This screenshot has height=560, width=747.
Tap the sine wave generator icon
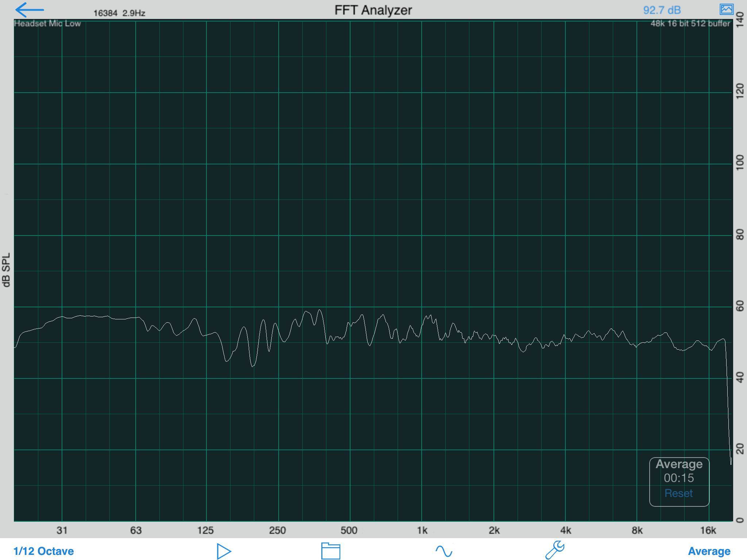444,551
